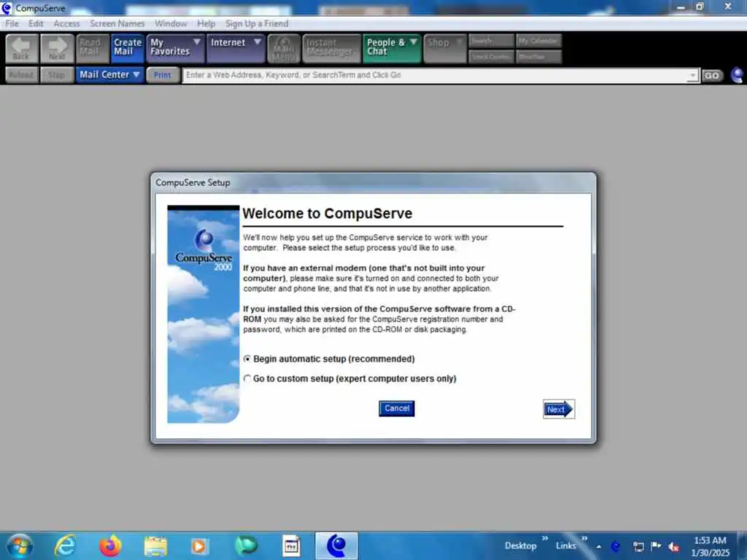Click Create Mail in the toolbar

pyautogui.click(x=127, y=49)
